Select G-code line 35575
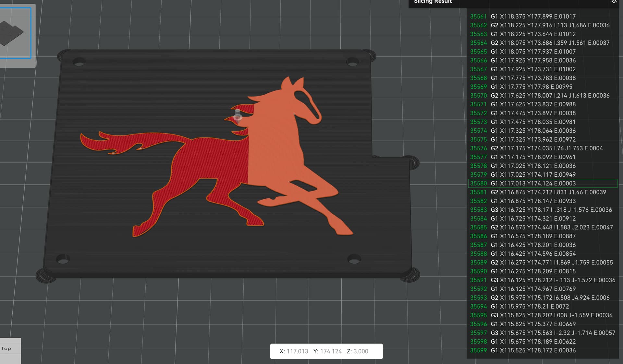The width and height of the screenshot is (623, 364). (543, 139)
